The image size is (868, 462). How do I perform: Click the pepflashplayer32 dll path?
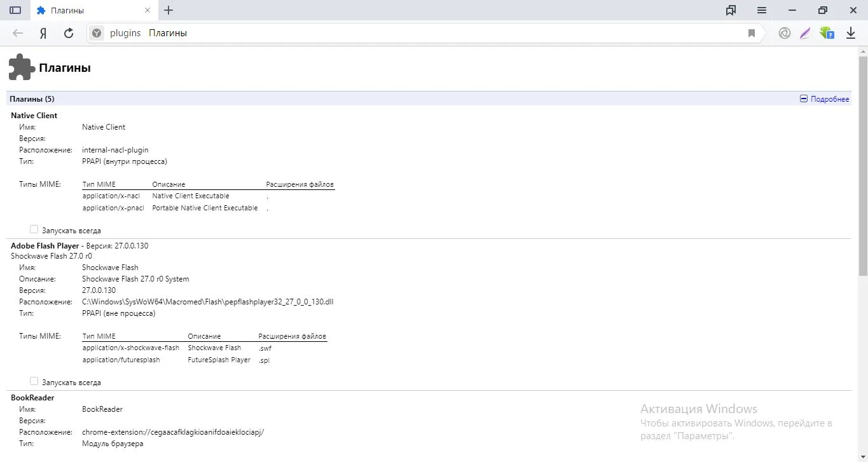(208, 302)
